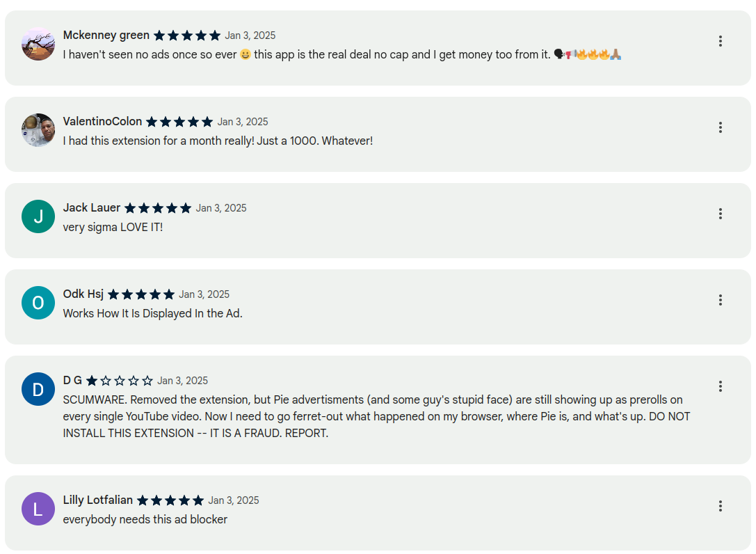
Task: Click Lilly Lotfalian's purple L avatar
Action: click(x=38, y=509)
